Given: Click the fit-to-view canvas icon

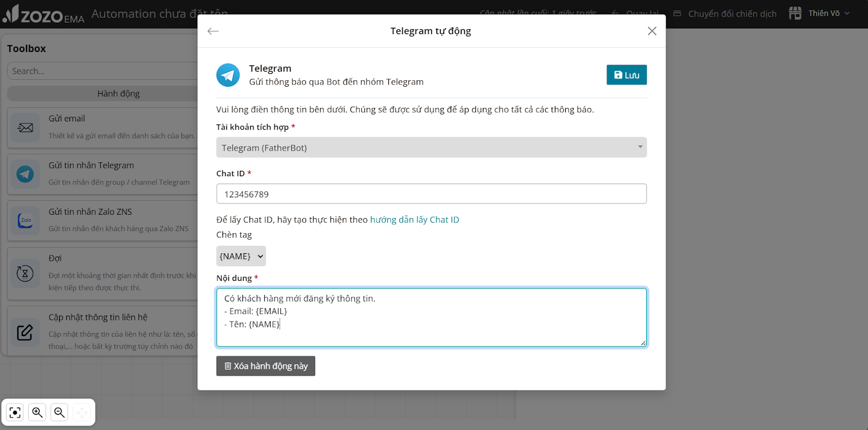Looking at the screenshot, I should tap(15, 413).
